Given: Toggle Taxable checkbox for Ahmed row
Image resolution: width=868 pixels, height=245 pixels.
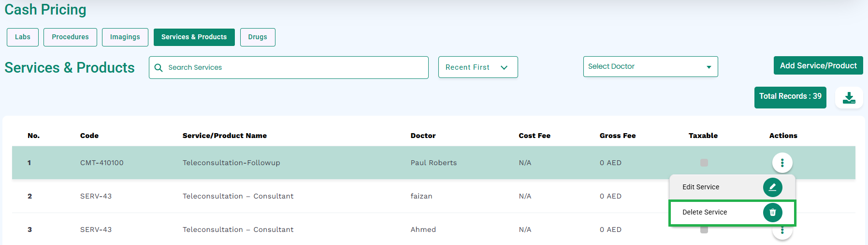Looking at the screenshot, I should [704, 230].
